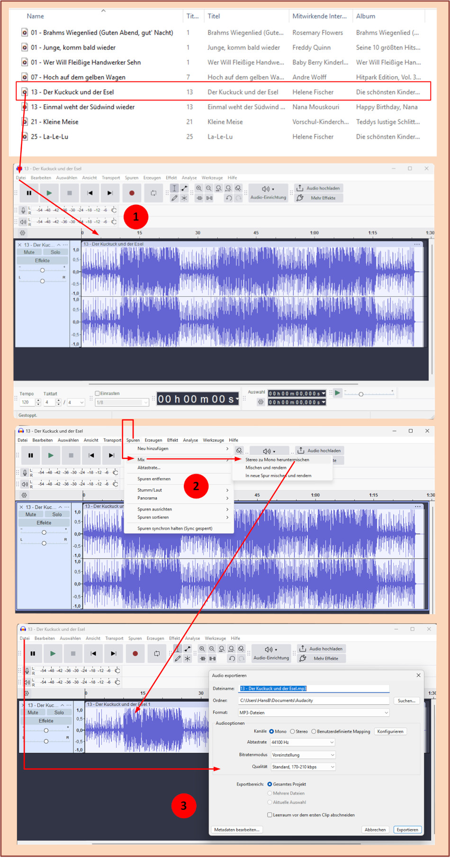This screenshot has width=450, height=868.
Task: Click the Konfigurieren button
Action: click(x=390, y=731)
